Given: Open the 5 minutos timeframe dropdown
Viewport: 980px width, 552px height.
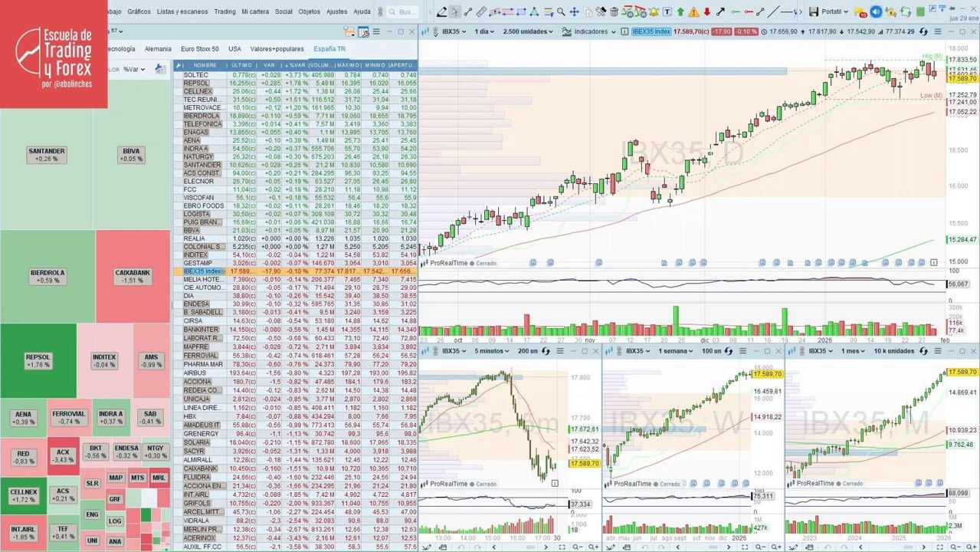Looking at the screenshot, I should point(491,351).
